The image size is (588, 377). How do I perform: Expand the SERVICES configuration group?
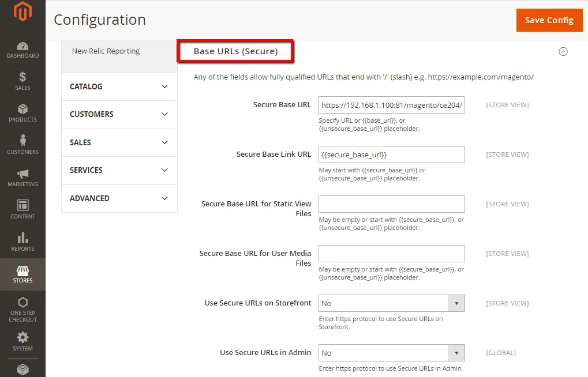(119, 170)
